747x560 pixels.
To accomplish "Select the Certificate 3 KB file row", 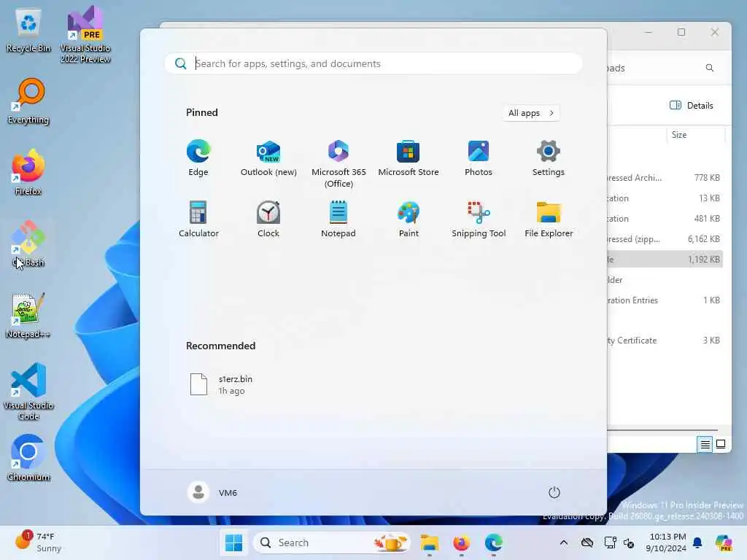I will pyautogui.click(x=665, y=341).
